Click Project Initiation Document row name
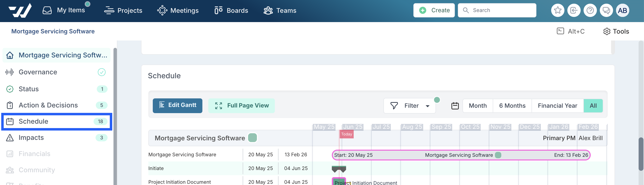The height and width of the screenshot is (185, 644). point(180,182)
